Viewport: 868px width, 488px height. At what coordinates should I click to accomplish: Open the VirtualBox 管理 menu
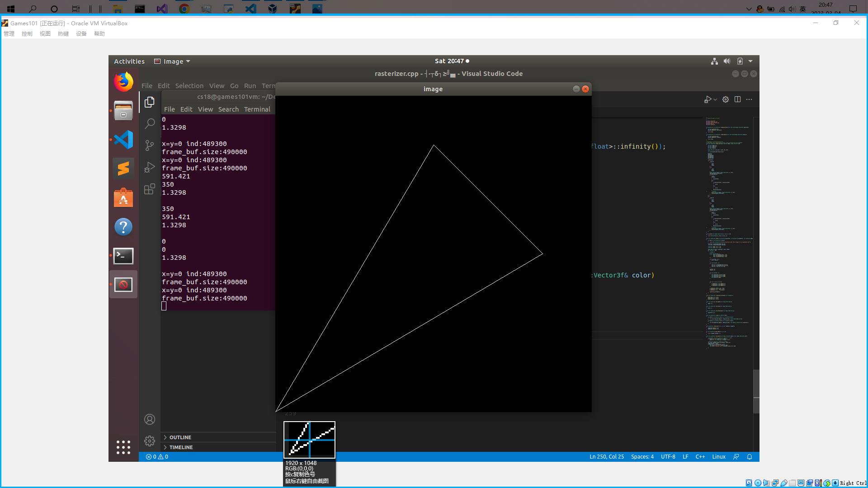point(9,34)
